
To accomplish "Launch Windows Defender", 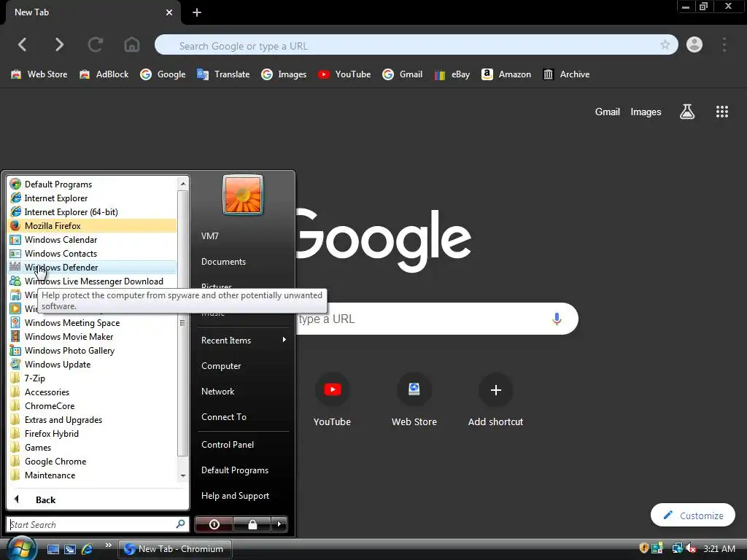I will click(93, 267).
